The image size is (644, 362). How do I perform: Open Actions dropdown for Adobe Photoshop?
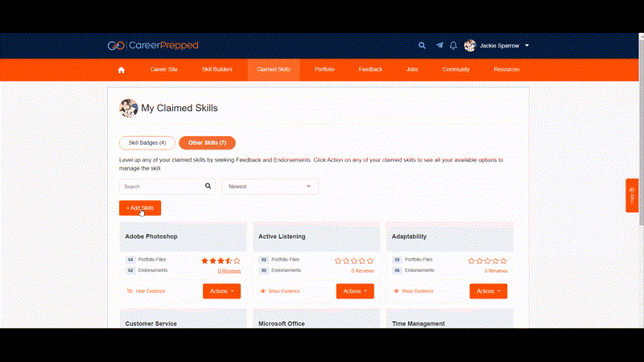coord(222,291)
